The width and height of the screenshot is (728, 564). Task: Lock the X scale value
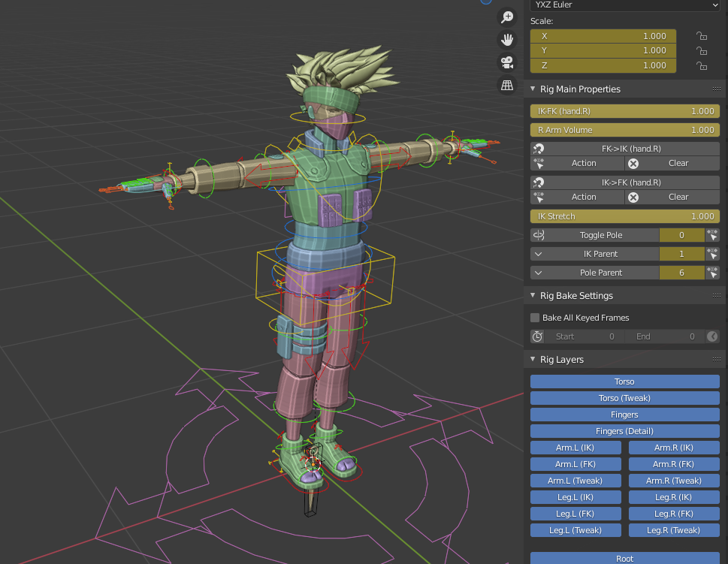700,35
